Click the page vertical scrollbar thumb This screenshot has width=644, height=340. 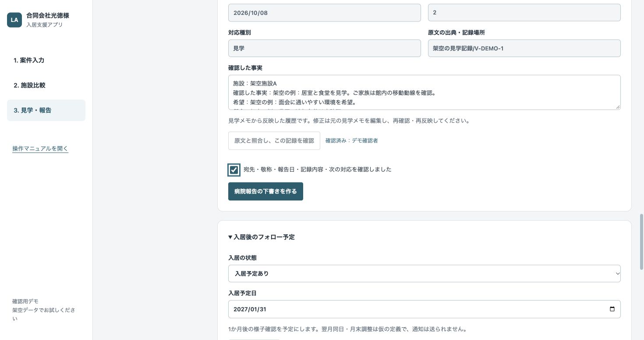(x=641, y=241)
